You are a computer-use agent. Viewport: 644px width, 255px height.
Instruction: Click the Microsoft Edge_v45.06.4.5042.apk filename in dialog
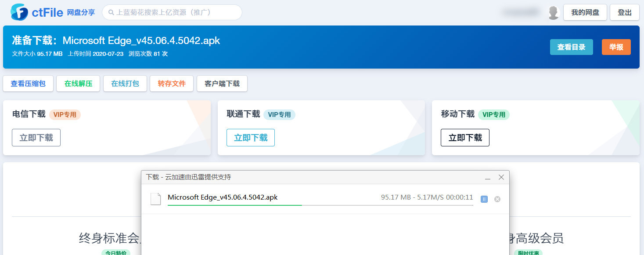[223, 197]
